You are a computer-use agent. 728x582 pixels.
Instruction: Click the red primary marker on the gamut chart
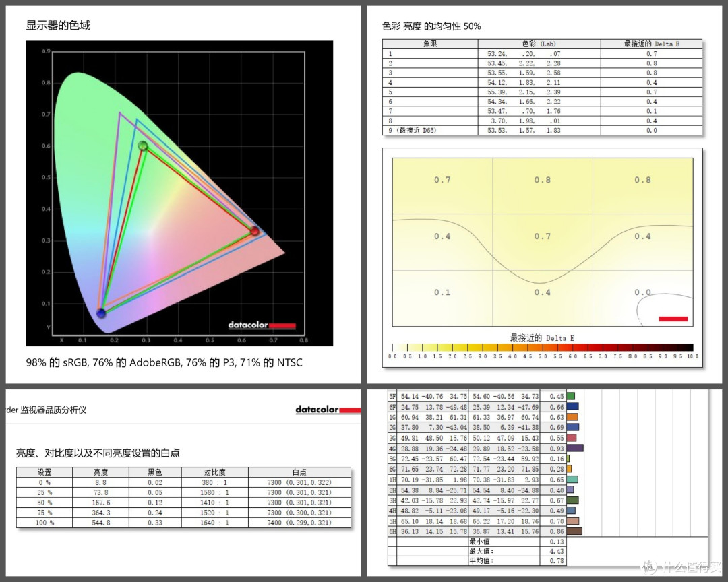point(254,230)
